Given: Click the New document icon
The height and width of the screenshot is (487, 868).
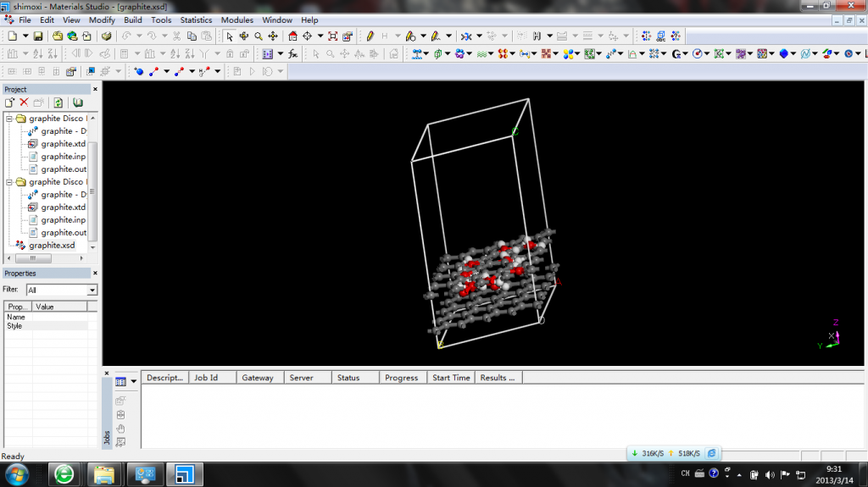Looking at the screenshot, I should tap(12, 36).
